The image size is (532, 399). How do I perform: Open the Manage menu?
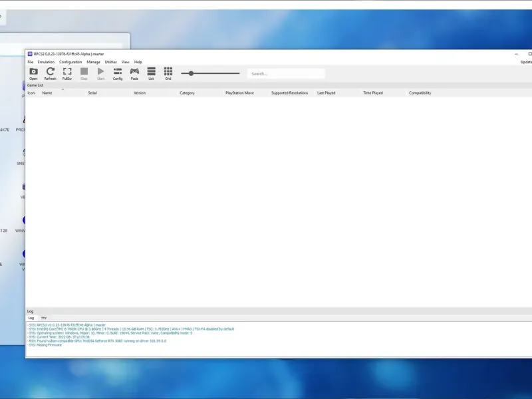[93, 62]
